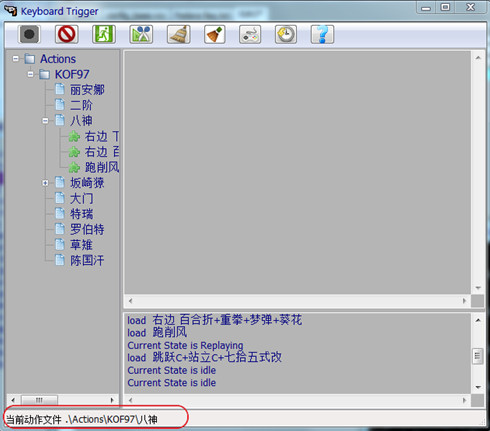Open the gamepad controller settings icon

click(x=250, y=34)
